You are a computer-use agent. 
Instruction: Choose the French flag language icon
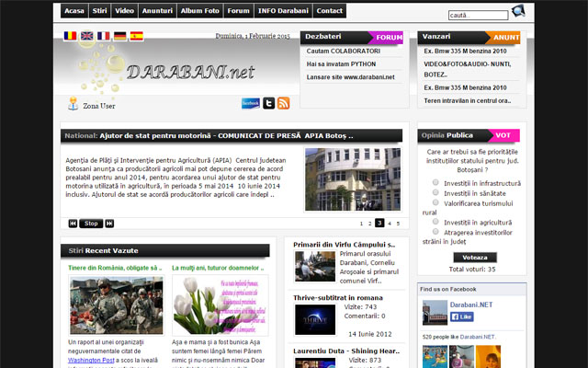coord(104,36)
